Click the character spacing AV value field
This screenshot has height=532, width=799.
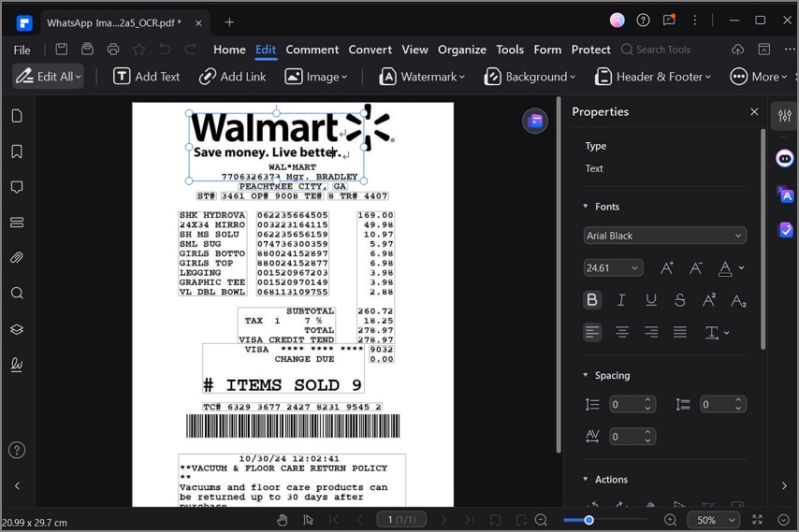tap(632, 437)
